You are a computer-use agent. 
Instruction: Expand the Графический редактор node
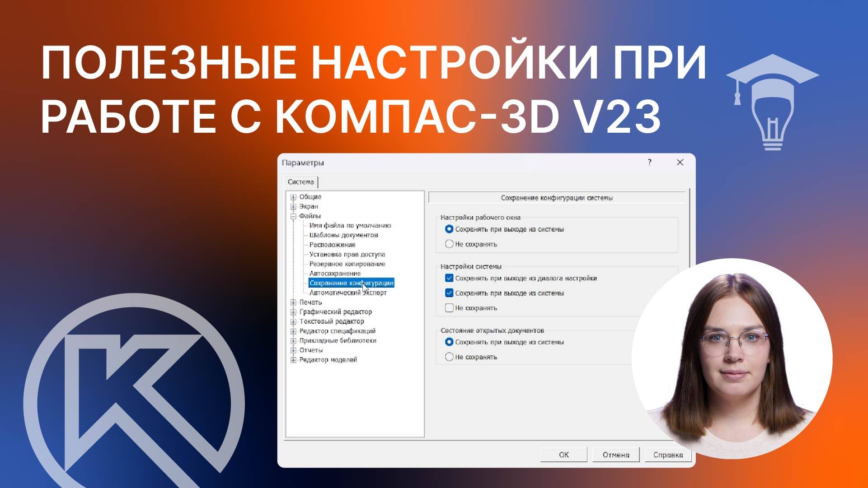pos(293,312)
